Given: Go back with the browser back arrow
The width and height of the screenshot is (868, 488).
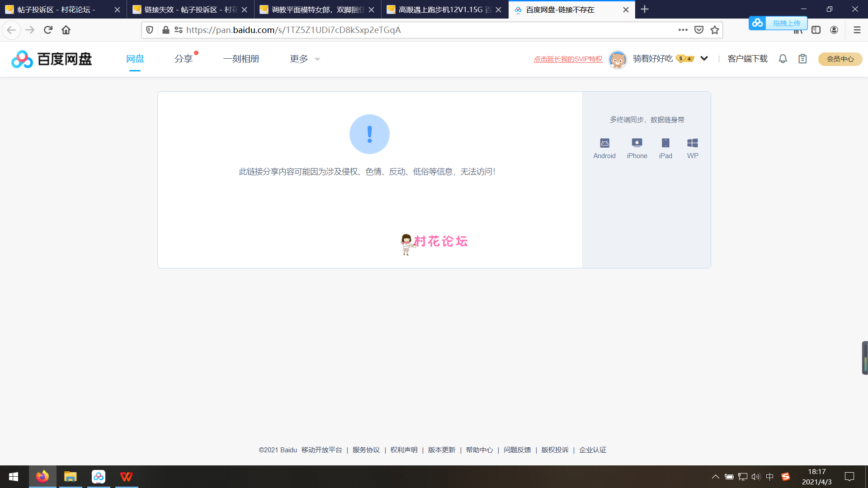Looking at the screenshot, I should pyautogui.click(x=11, y=30).
